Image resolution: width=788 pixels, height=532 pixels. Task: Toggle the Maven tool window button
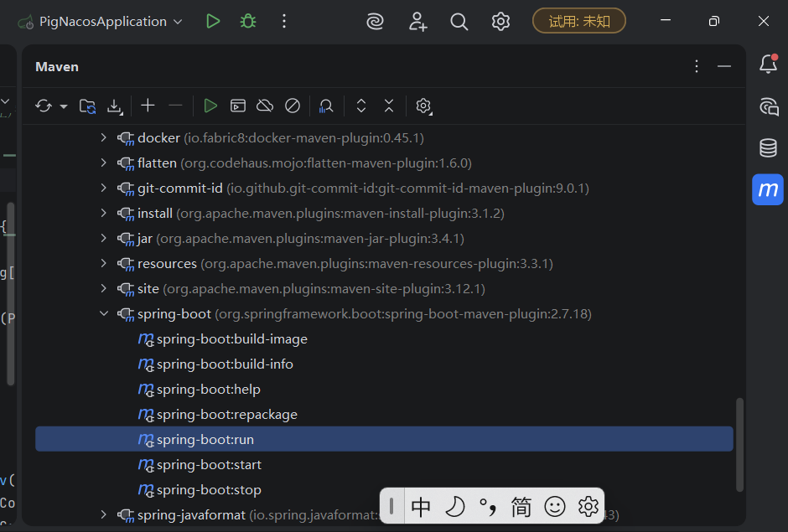coord(767,189)
